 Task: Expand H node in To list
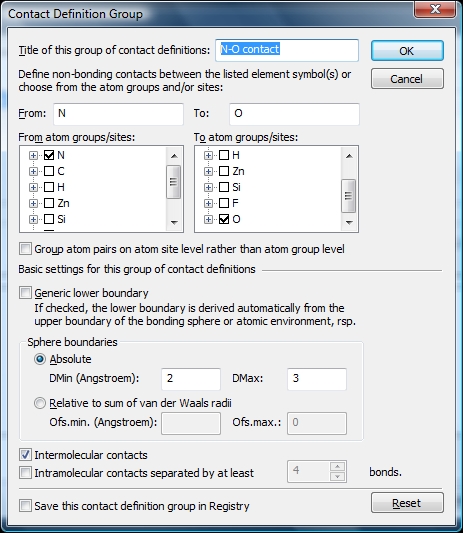pyautogui.click(x=208, y=155)
